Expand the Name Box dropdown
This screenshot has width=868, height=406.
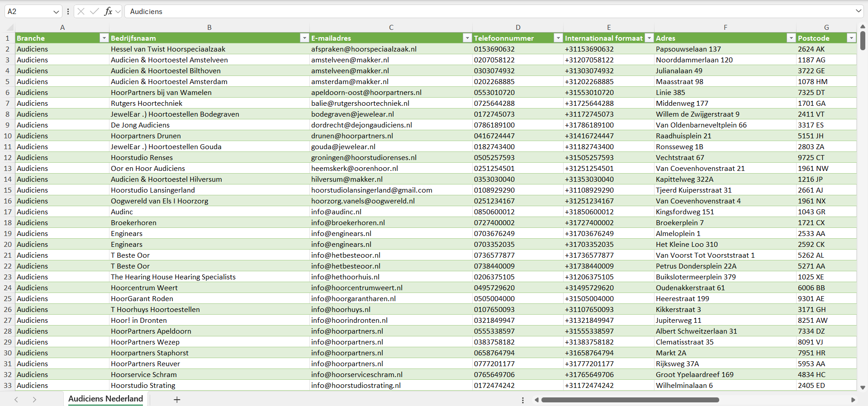56,12
